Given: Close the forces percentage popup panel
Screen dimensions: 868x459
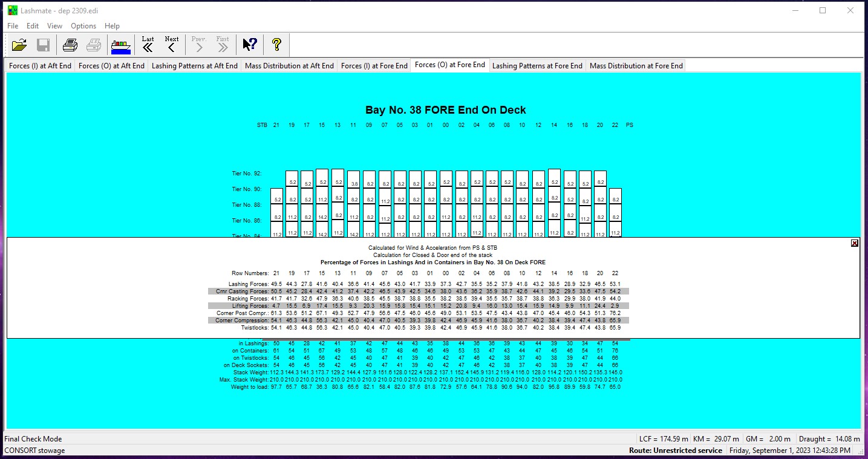Looking at the screenshot, I should click(854, 243).
